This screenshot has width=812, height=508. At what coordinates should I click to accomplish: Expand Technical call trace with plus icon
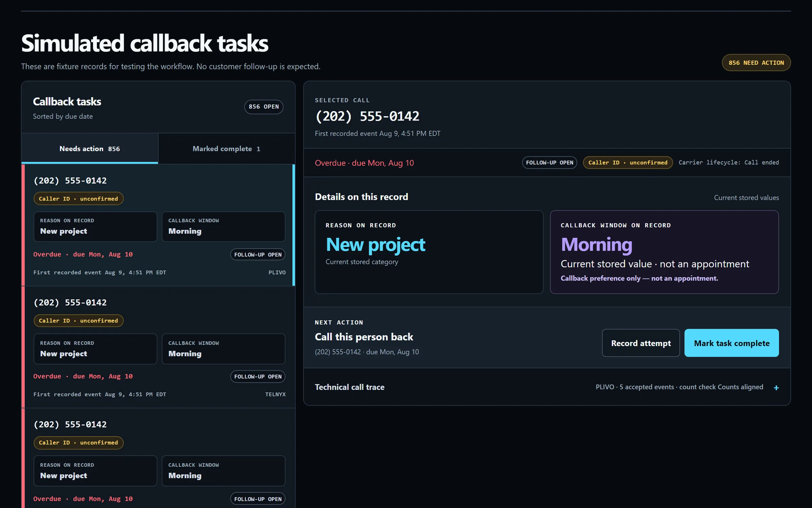[x=776, y=387]
